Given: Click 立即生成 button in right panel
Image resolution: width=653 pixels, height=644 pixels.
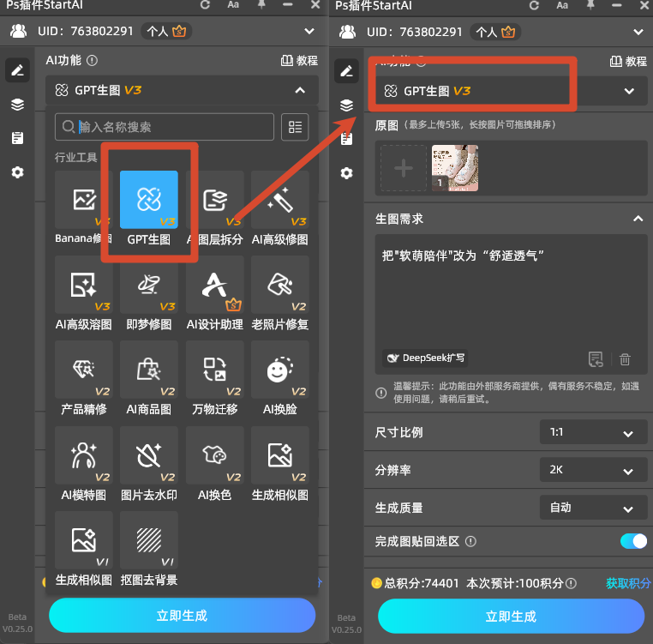Looking at the screenshot, I should point(511,616).
